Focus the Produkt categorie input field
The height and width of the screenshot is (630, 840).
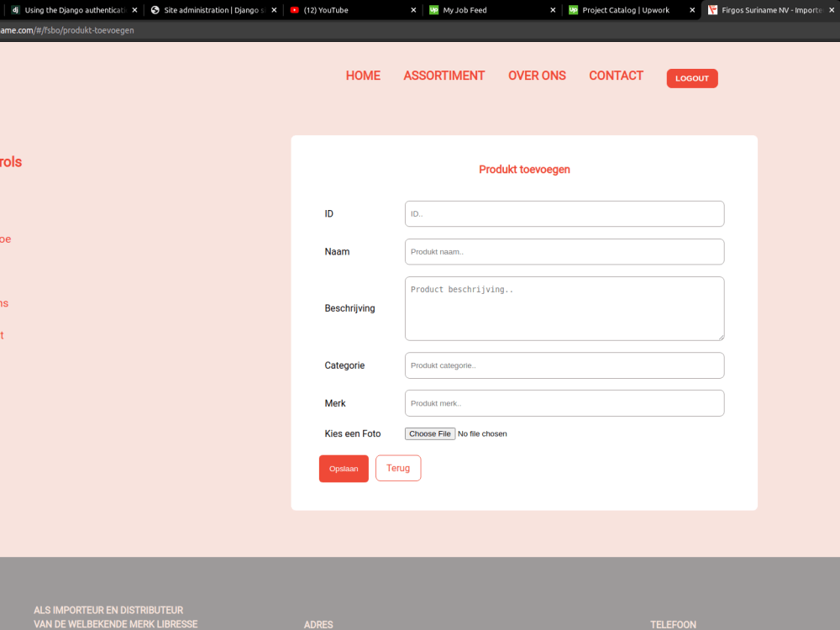click(564, 365)
